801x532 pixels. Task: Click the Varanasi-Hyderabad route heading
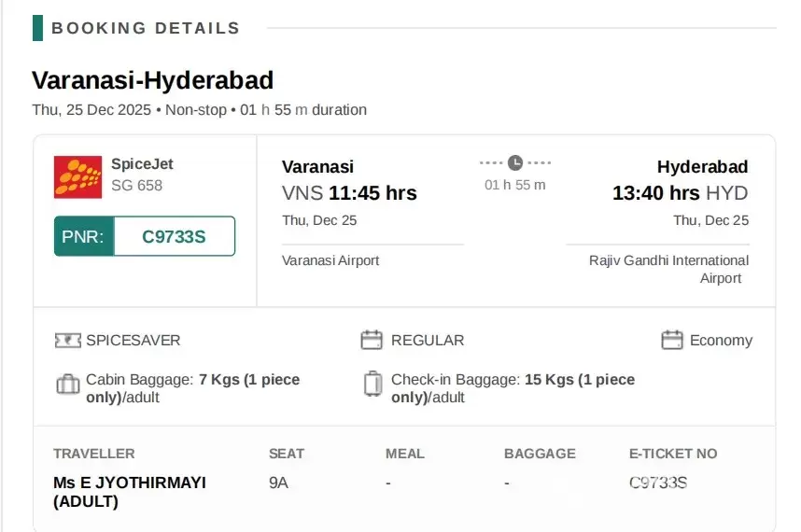pyautogui.click(x=152, y=80)
